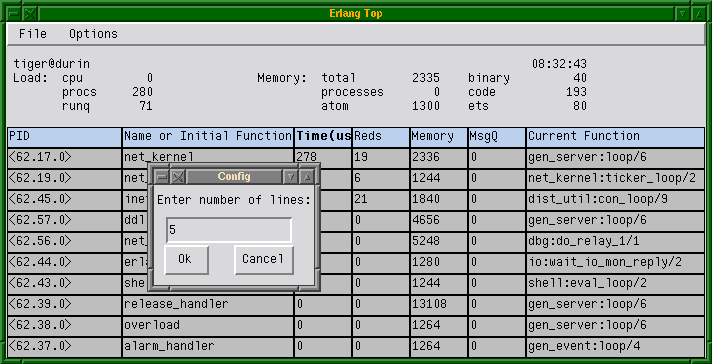Select PID cell <62.38.0>
This screenshot has height=364, width=712.
64,325
